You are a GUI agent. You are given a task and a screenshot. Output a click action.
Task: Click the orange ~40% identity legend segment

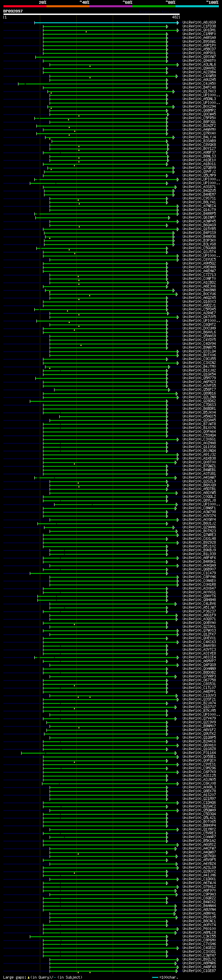pos(68,6)
